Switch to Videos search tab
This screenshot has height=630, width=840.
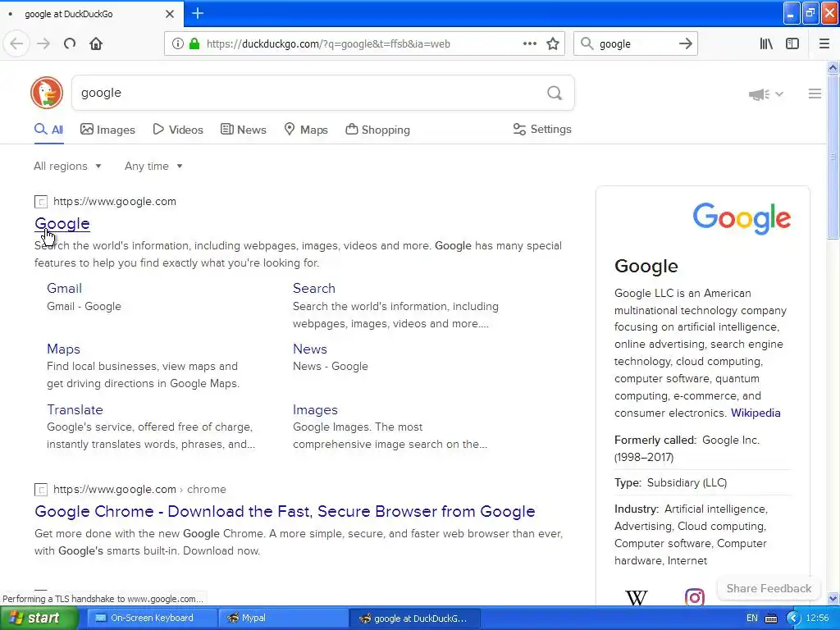coord(178,130)
